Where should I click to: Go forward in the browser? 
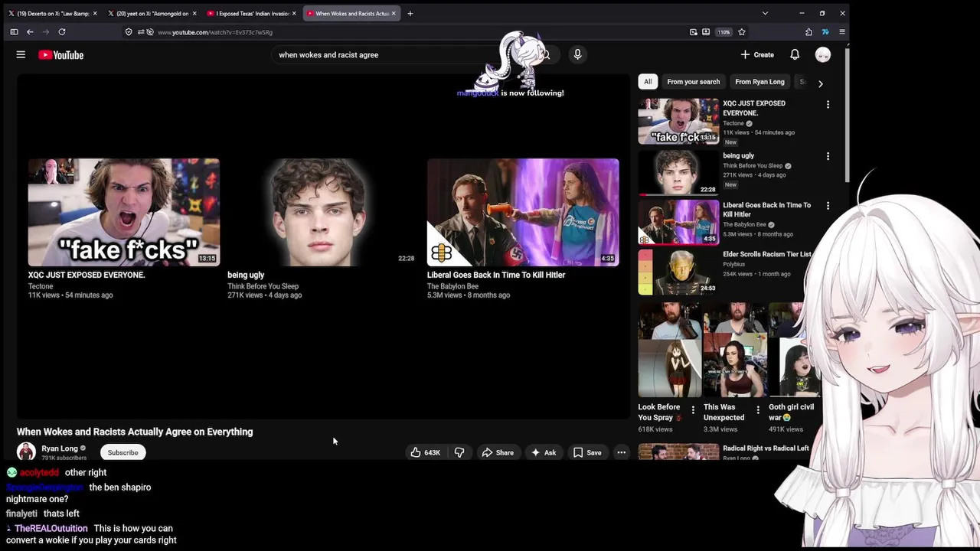coord(46,32)
